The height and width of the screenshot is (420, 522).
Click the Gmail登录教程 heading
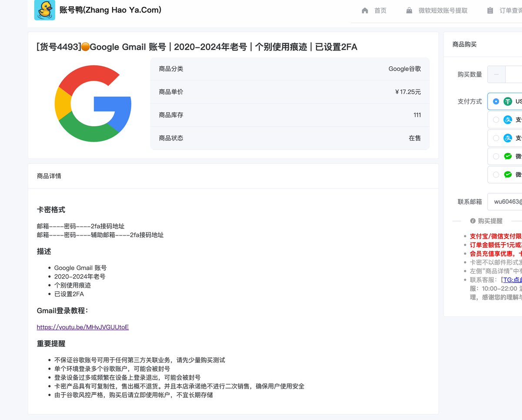(x=63, y=310)
